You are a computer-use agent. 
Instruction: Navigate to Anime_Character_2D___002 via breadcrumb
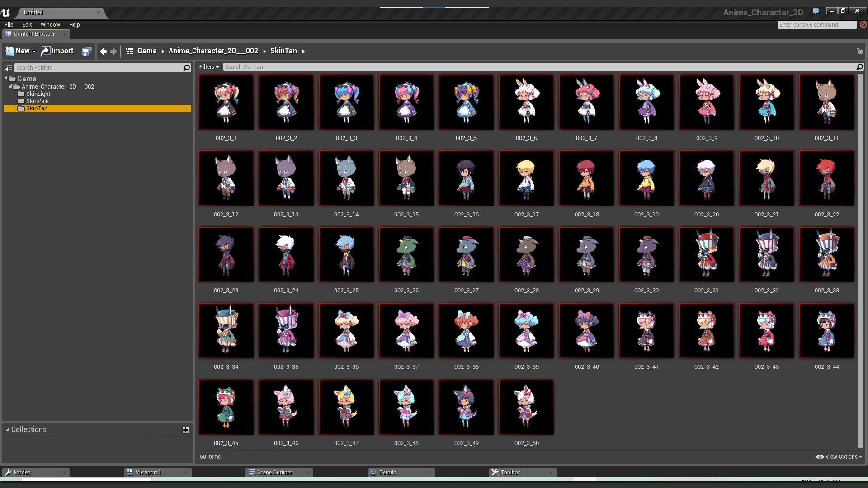coord(213,51)
